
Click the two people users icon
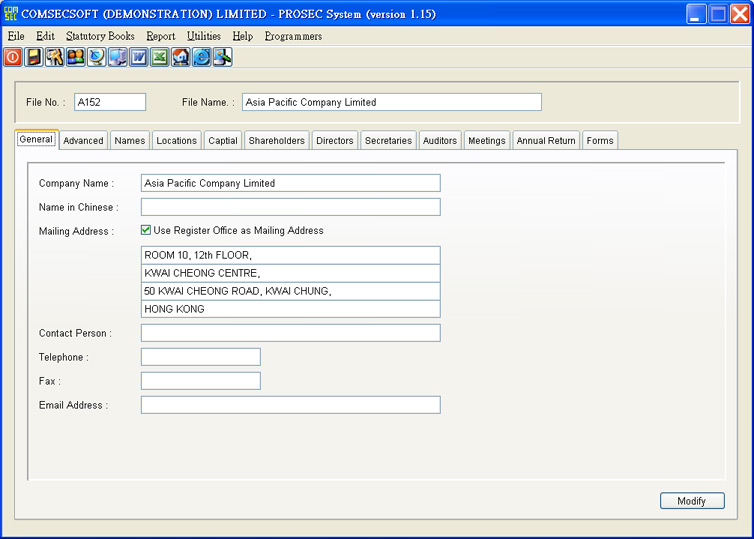(x=76, y=58)
